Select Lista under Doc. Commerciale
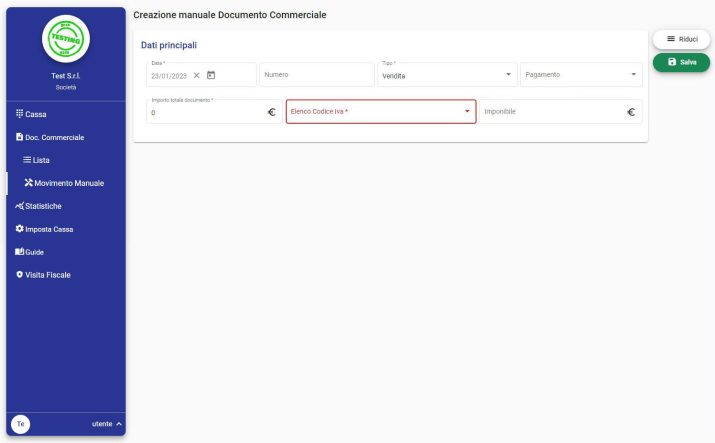 [x=36, y=160]
